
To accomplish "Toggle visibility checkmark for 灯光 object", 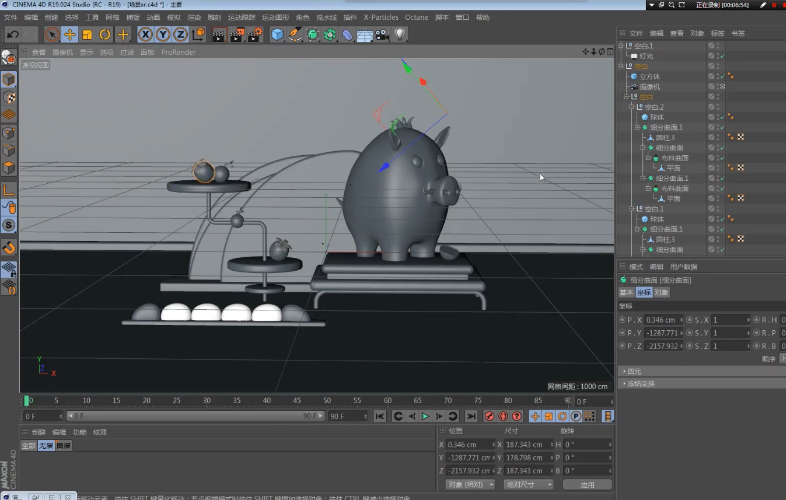I will click(720, 56).
